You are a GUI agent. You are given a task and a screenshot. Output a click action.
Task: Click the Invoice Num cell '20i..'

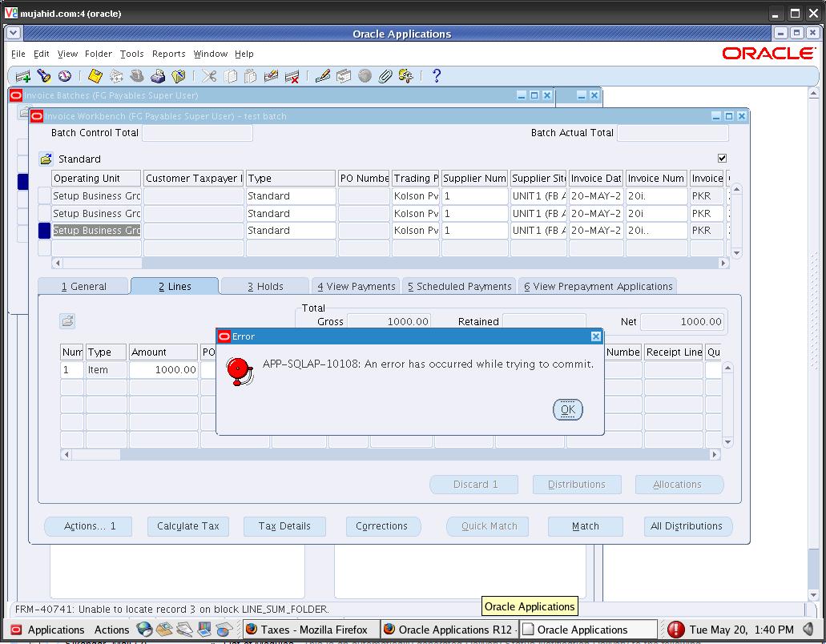tap(656, 231)
